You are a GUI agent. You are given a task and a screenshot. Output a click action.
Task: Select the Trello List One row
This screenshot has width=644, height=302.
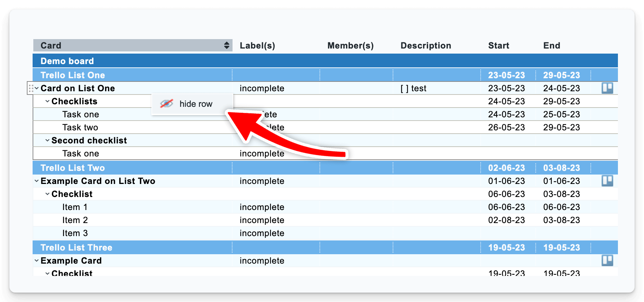point(325,75)
